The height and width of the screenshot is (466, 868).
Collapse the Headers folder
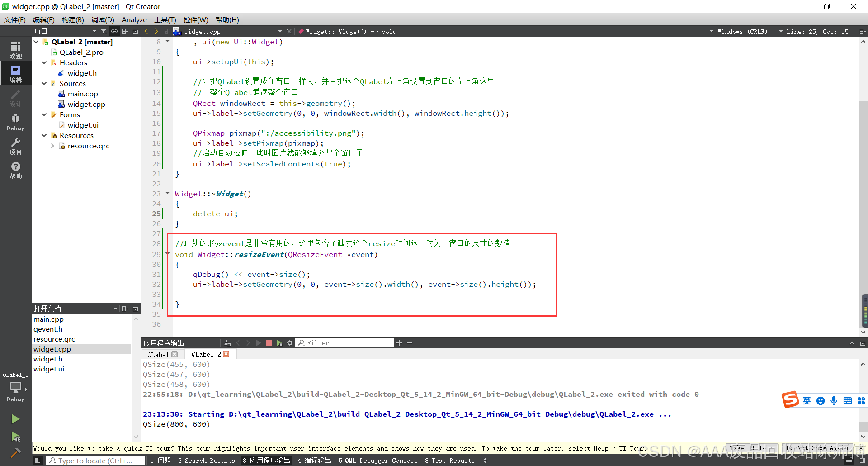coord(44,62)
